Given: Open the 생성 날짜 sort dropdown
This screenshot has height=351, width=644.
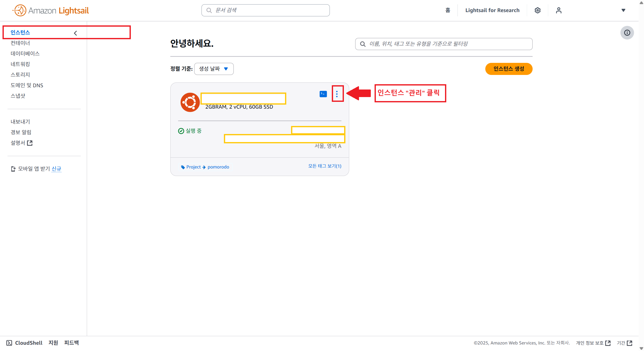Looking at the screenshot, I should 214,69.
